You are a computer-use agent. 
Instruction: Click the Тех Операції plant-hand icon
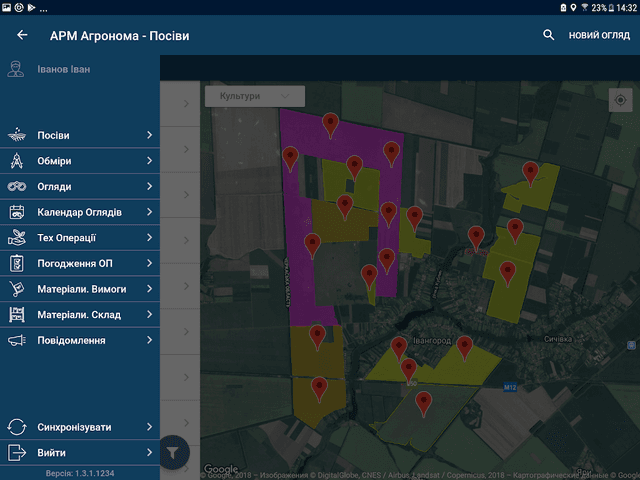pos(17,238)
